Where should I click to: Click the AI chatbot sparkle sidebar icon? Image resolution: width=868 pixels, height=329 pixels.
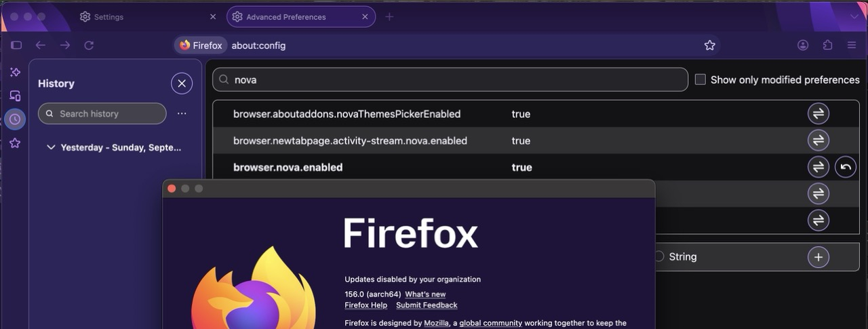point(15,72)
